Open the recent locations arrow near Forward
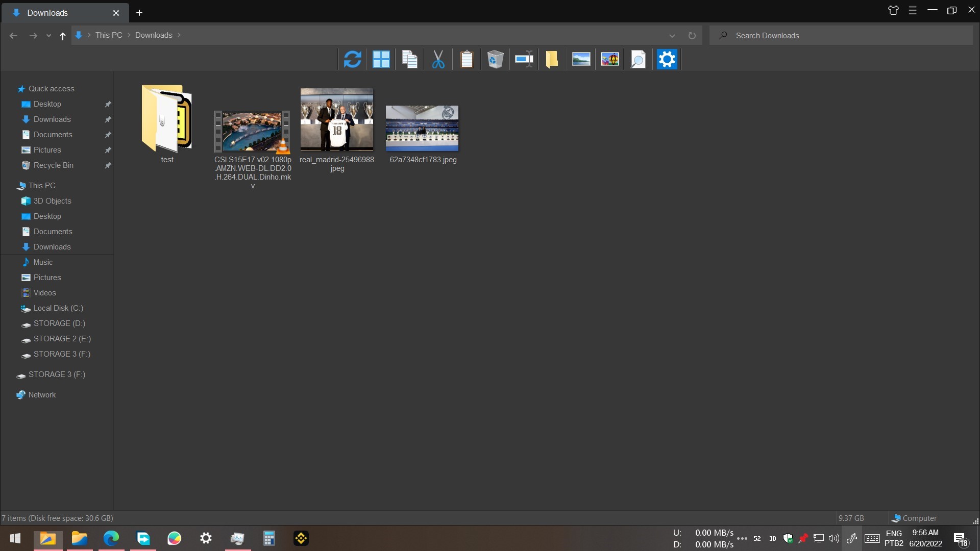 [48, 36]
